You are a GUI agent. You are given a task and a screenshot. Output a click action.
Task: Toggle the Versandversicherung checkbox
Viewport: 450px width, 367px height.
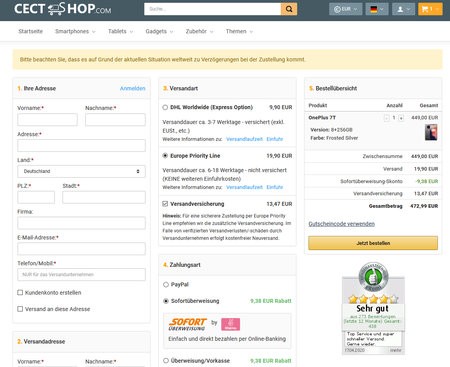pyautogui.click(x=165, y=204)
